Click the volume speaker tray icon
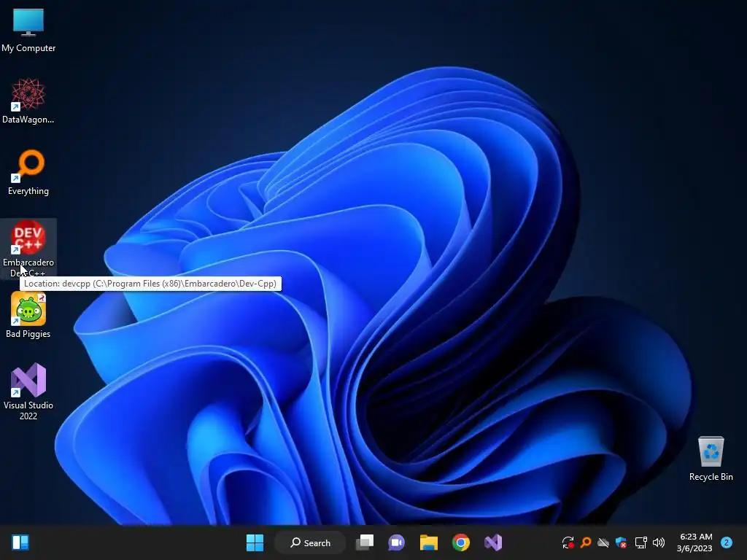The image size is (747, 560). pyautogui.click(x=659, y=542)
